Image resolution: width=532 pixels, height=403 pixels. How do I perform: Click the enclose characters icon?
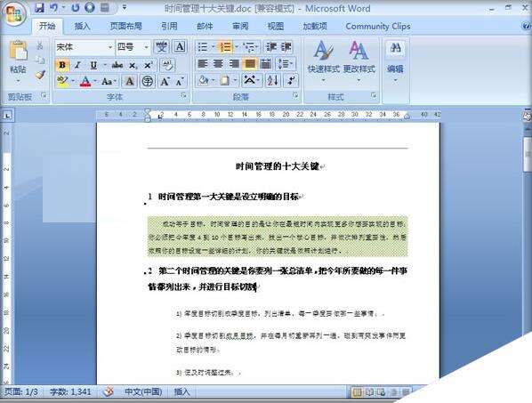coord(147,82)
